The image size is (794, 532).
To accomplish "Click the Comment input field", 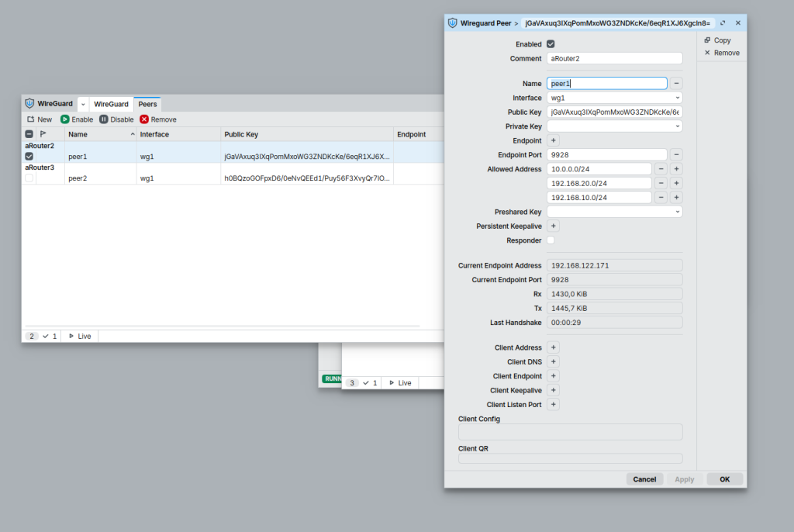I will pos(614,58).
